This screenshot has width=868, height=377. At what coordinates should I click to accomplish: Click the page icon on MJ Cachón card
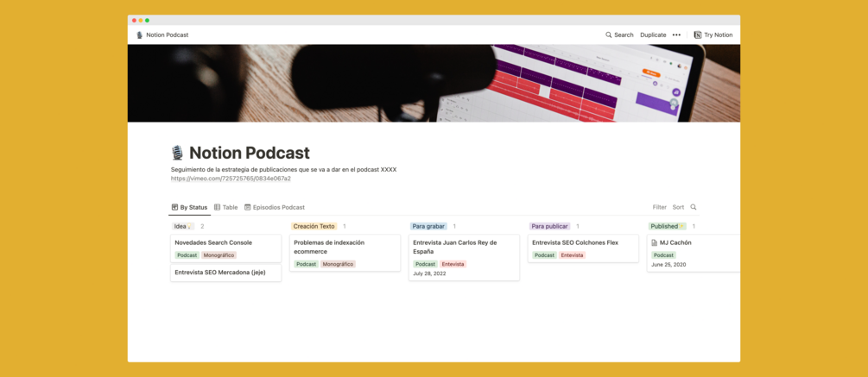click(x=655, y=242)
